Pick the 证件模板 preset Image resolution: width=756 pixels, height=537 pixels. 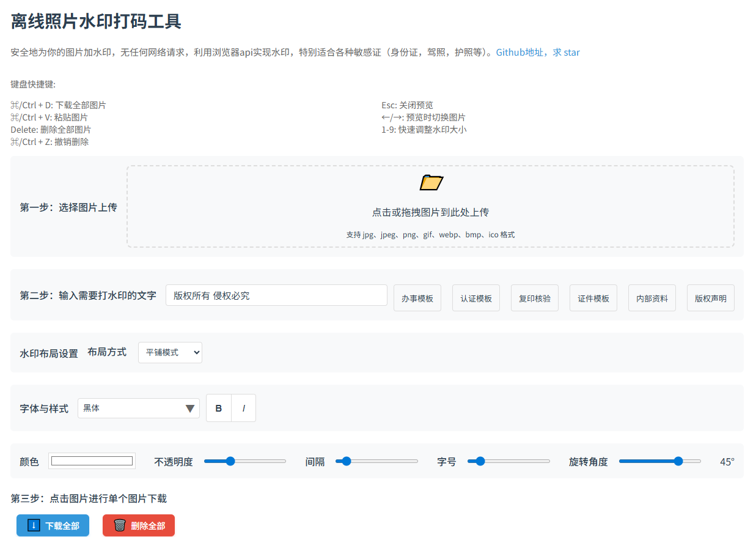(593, 298)
